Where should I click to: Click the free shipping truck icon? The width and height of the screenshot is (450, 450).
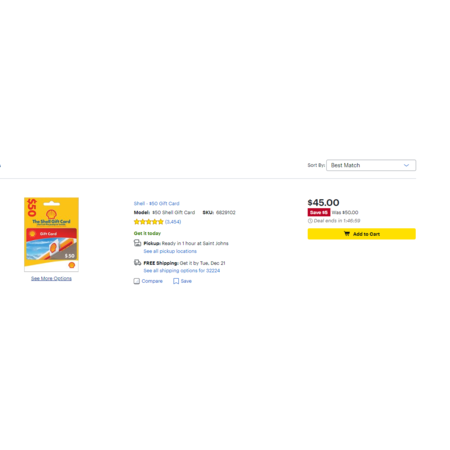click(x=137, y=263)
